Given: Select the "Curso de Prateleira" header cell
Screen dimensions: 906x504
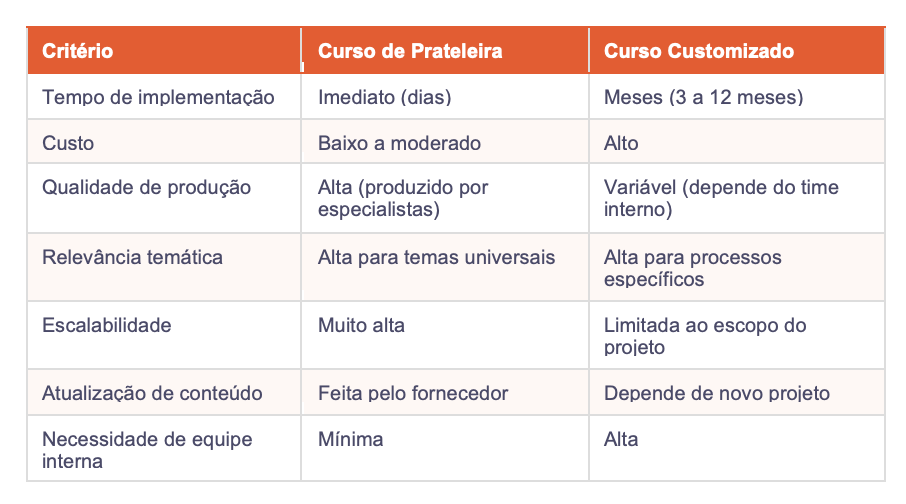Looking at the screenshot, I should click(410, 51).
